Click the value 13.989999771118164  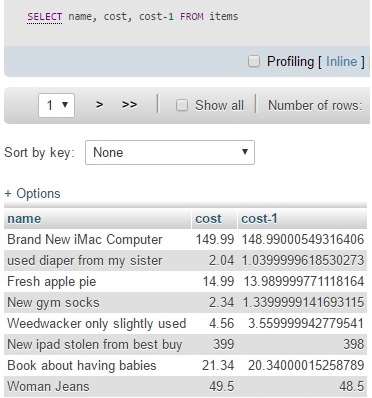point(304,281)
